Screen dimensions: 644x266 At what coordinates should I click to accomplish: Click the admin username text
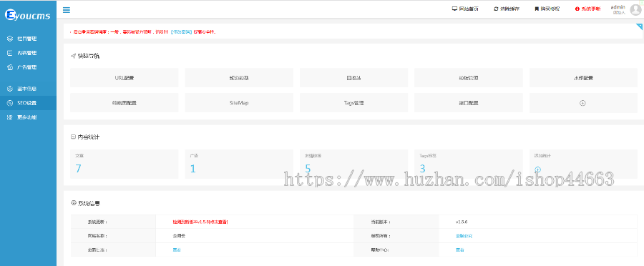pyautogui.click(x=618, y=7)
